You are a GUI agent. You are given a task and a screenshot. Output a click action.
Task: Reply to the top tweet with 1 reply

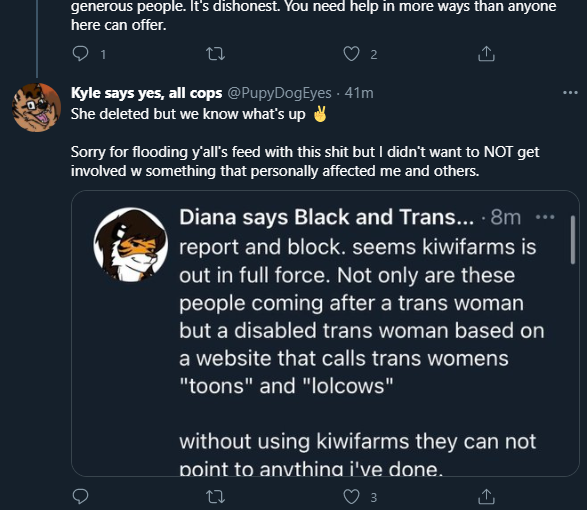(x=80, y=54)
